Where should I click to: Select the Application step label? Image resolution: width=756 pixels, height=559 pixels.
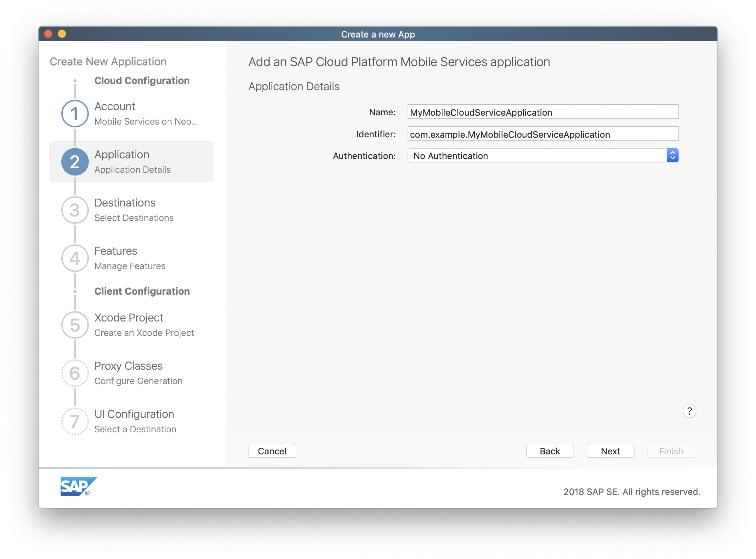122,155
